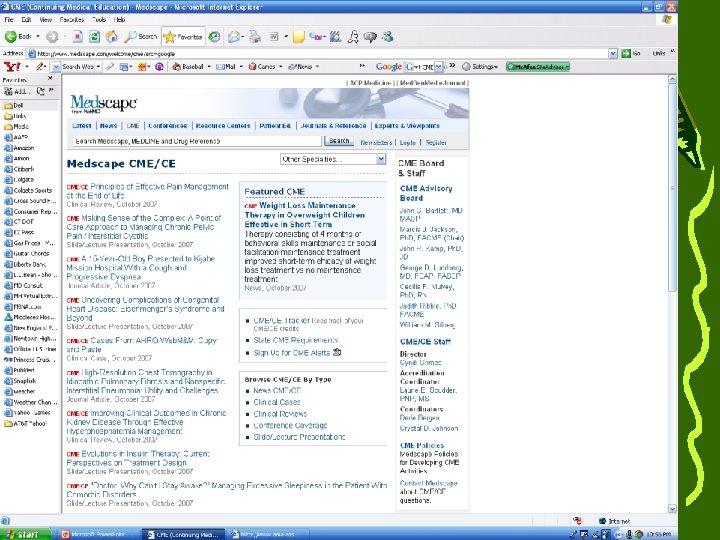Click the Yahoo! logo in Yahoo toolbar

pyautogui.click(x=12, y=67)
